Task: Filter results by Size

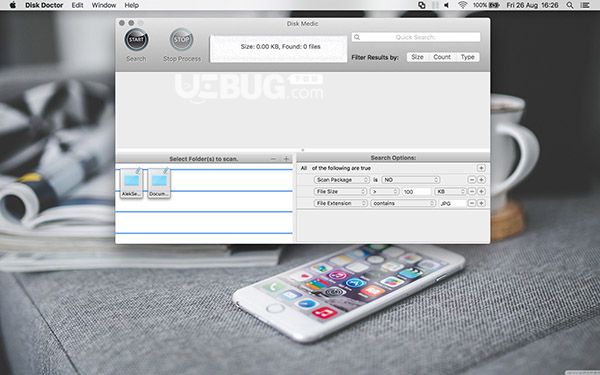Action: tap(417, 57)
